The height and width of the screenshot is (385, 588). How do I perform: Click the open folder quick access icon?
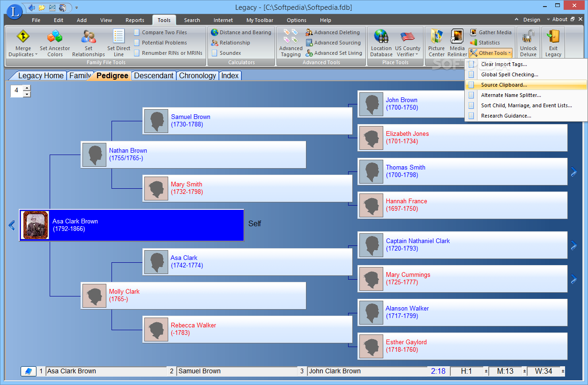tap(42, 7)
